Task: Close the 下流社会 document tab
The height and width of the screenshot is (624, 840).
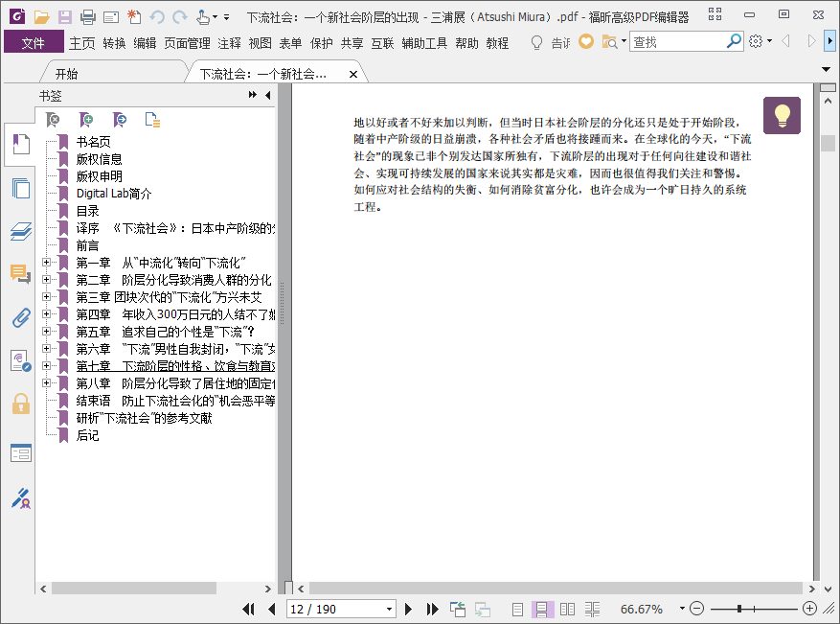Action: pyautogui.click(x=353, y=74)
